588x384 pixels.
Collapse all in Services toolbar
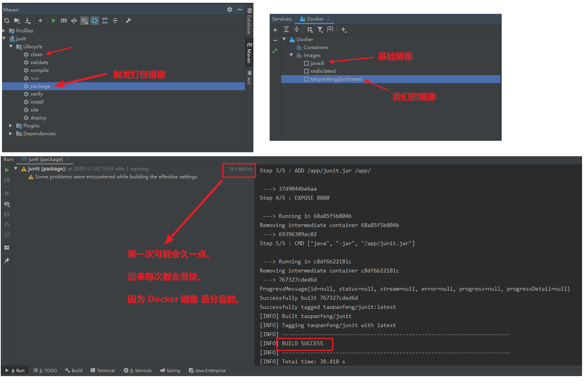pos(297,30)
